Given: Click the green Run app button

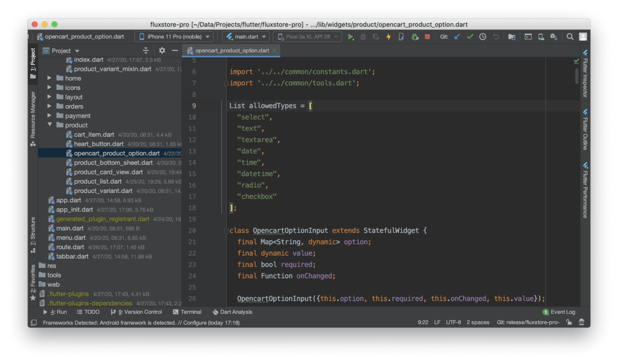Looking at the screenshot, I should coord(350,37).
